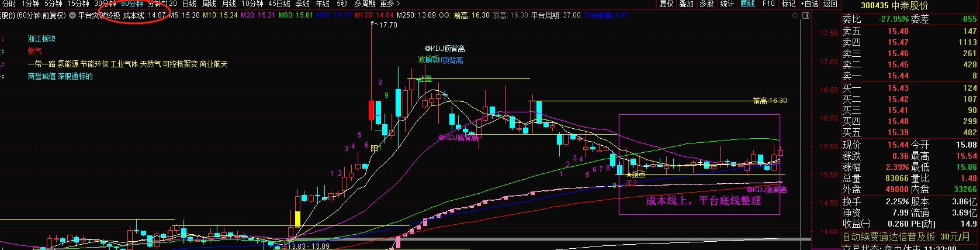Click the 燃气 industry label

click(x=34, y=51)
